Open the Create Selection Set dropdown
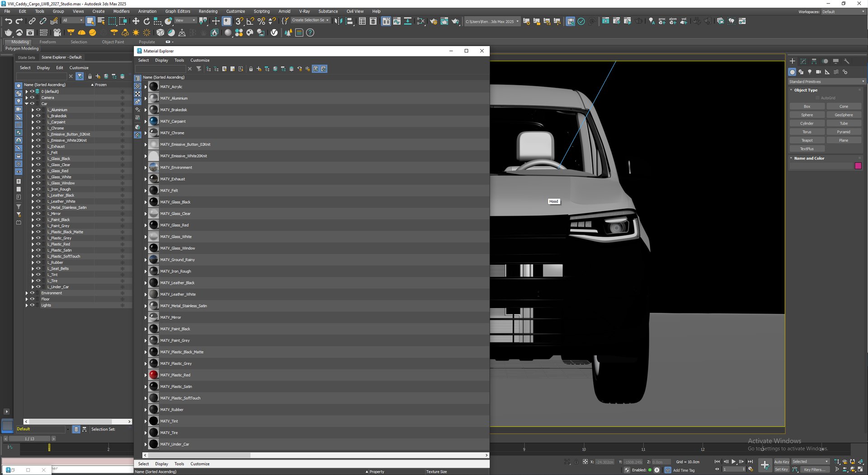868x475 pixels. pyautogui.click(x=310, y=20)
